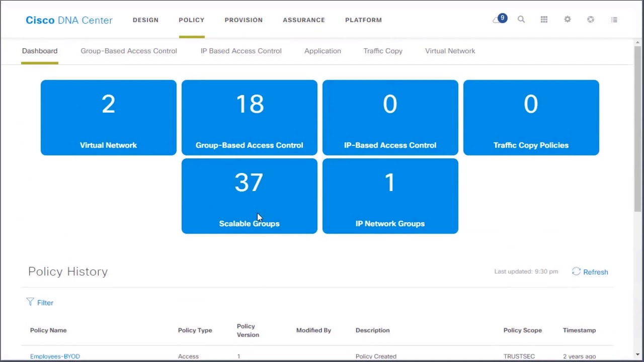The height and width of the screenshot is (362, 644).
Task: Open the DESIGN menu
Action: point(145,20)
